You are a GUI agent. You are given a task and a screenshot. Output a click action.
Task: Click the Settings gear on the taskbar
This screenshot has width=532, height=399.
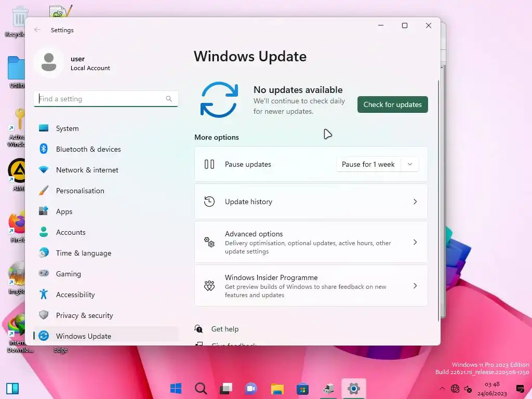coord(353,389)
